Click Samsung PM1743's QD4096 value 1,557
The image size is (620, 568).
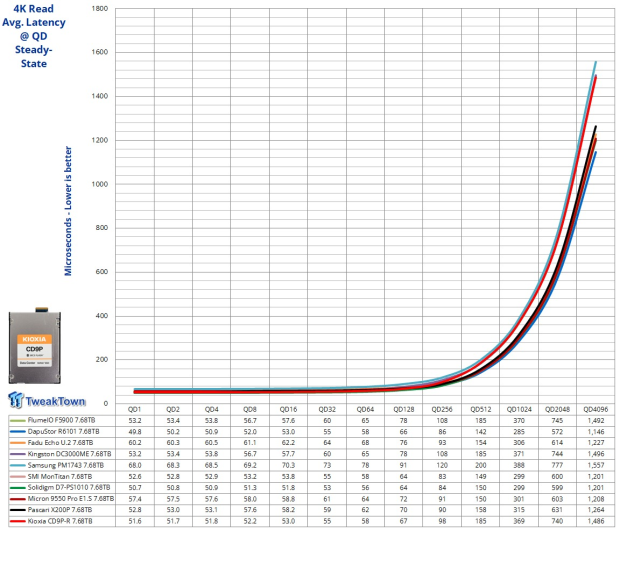click(x=596, y=465)
